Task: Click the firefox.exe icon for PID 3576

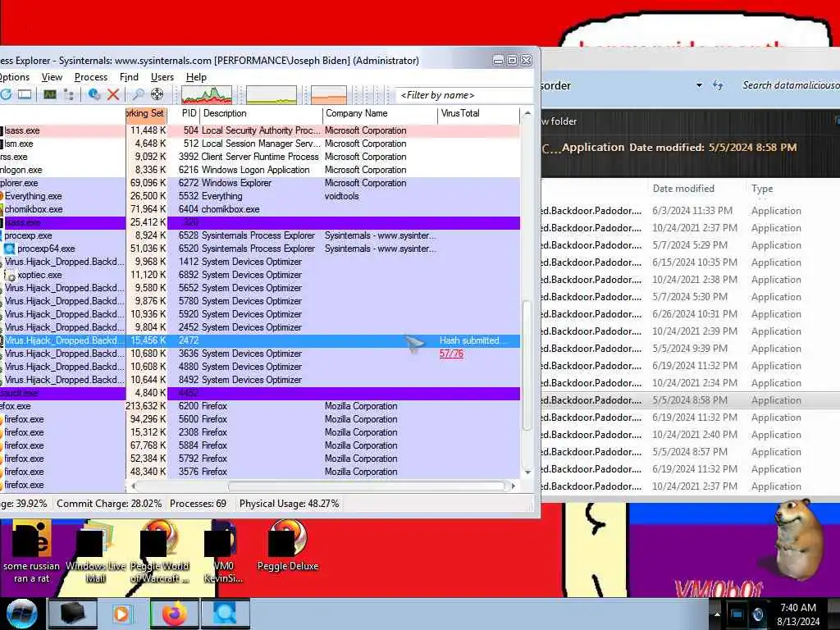Action: 2,472
